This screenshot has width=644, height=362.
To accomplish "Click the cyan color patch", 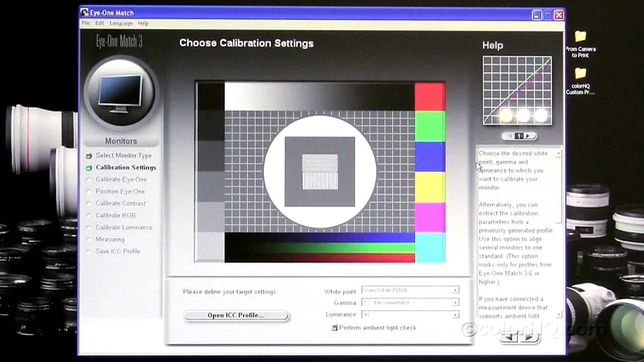I will point(430,247).
